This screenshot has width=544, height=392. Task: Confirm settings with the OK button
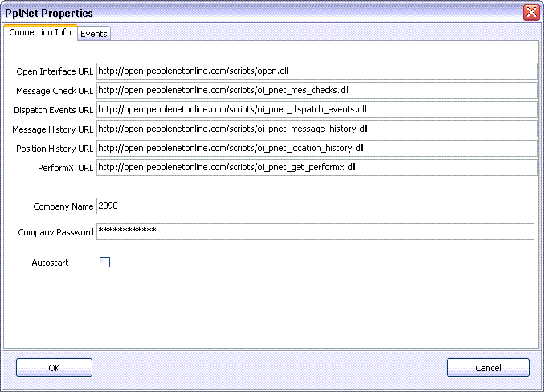pyautogui.click(x=54, y=367)
